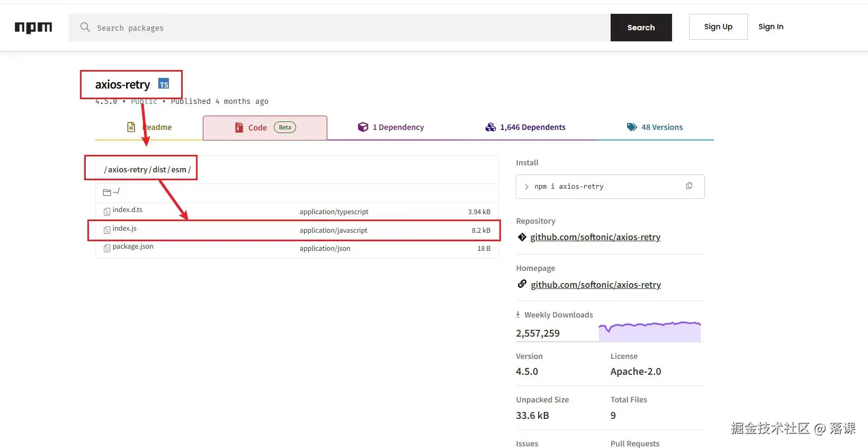
Task: Click the Versions tags icon
Action: [632, 127]
